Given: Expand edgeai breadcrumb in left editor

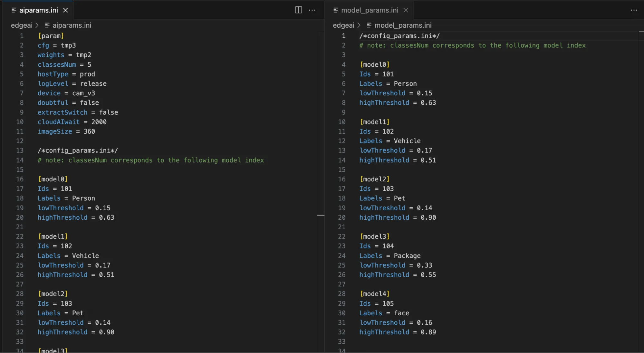Looking at the screenshot, I should click(22, 25).
